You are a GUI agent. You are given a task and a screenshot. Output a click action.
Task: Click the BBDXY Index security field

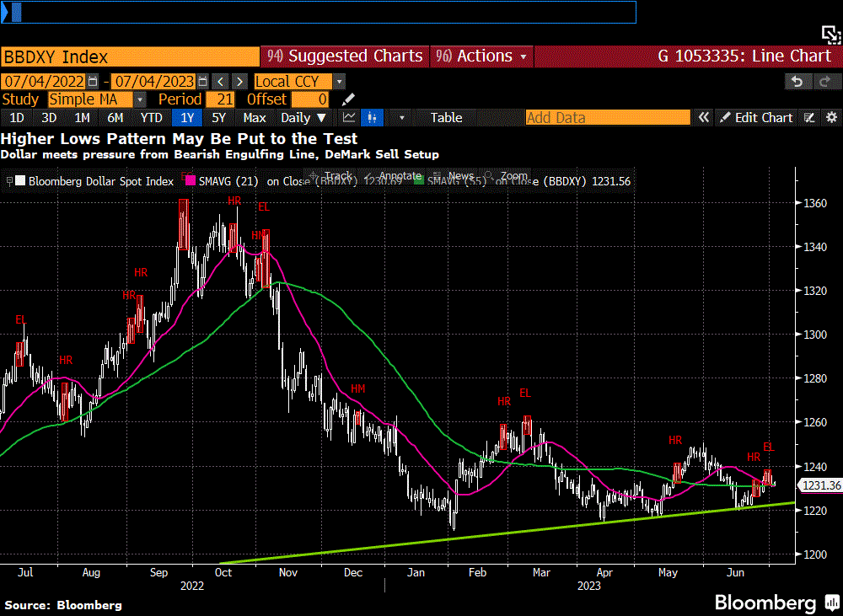click(x=130, y=56)
